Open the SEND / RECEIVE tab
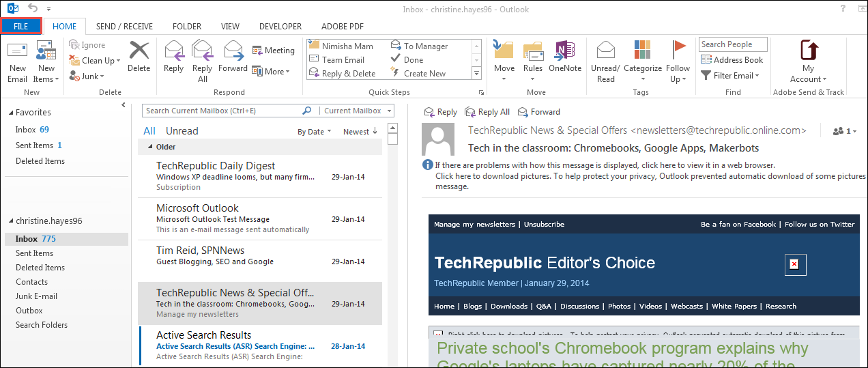Viewport: 868px width, 368px height. [124, 26]
